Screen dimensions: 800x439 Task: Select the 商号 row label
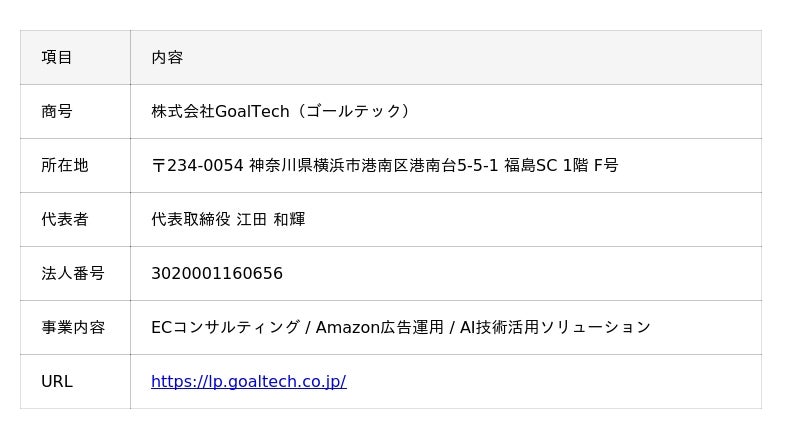[57, 111]
